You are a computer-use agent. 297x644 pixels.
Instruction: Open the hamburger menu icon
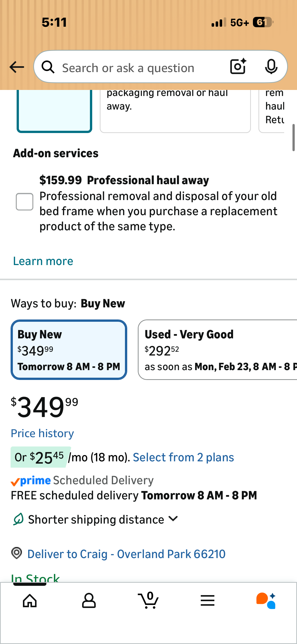[x=208, y=601]
